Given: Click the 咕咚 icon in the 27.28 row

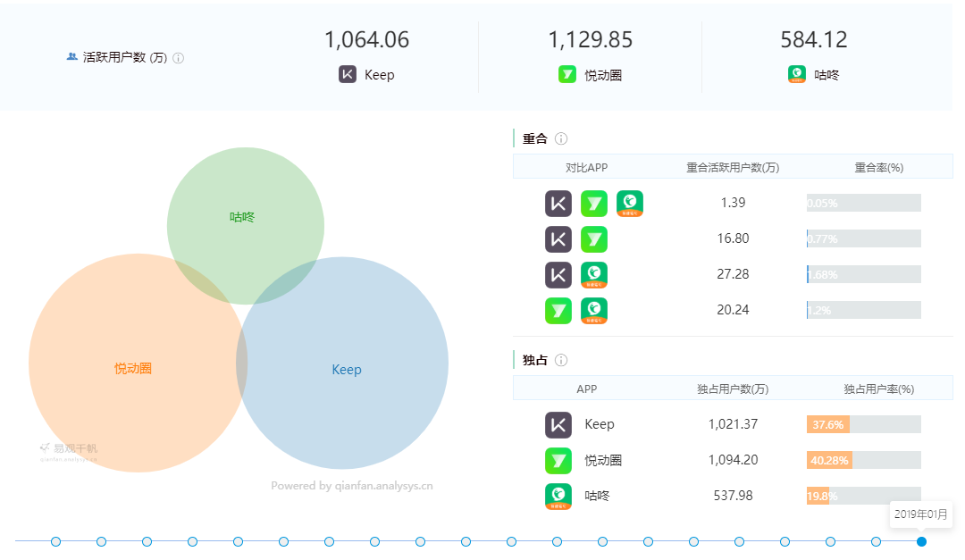Looking at the screenshot, I should [594, 275].
